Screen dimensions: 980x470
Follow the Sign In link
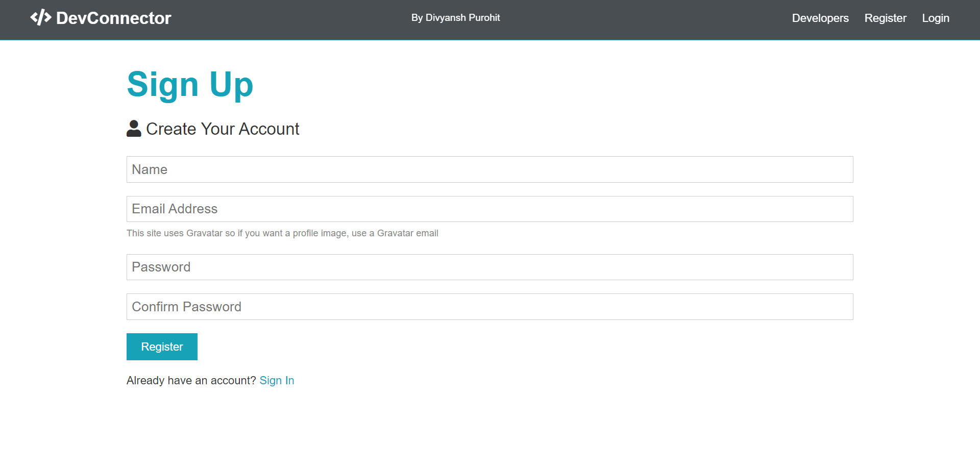[277, 380]
